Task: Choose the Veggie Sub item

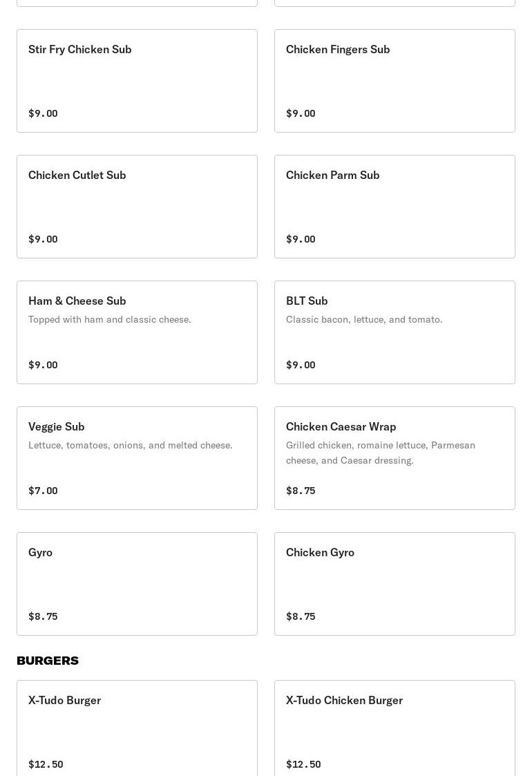Action: 137,457
